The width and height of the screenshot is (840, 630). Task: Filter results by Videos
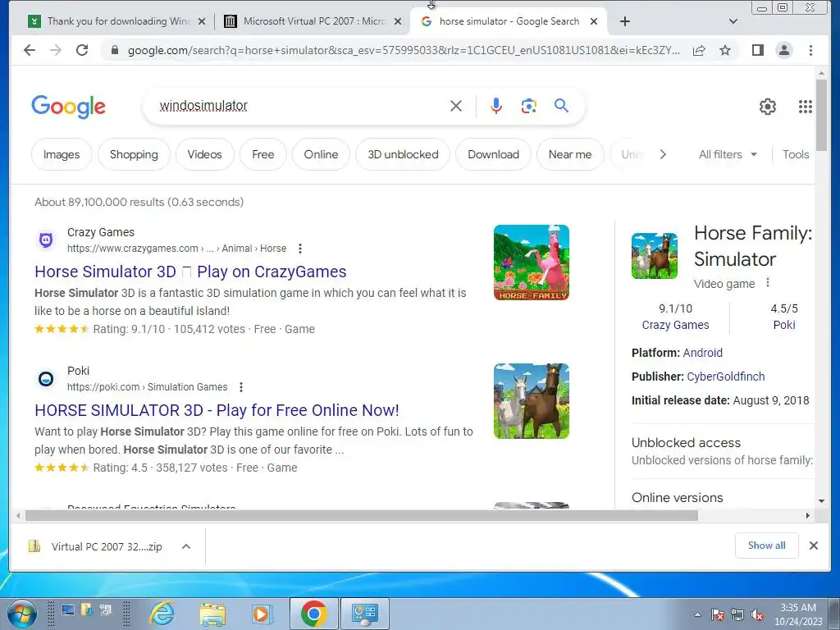click(204, 154)
